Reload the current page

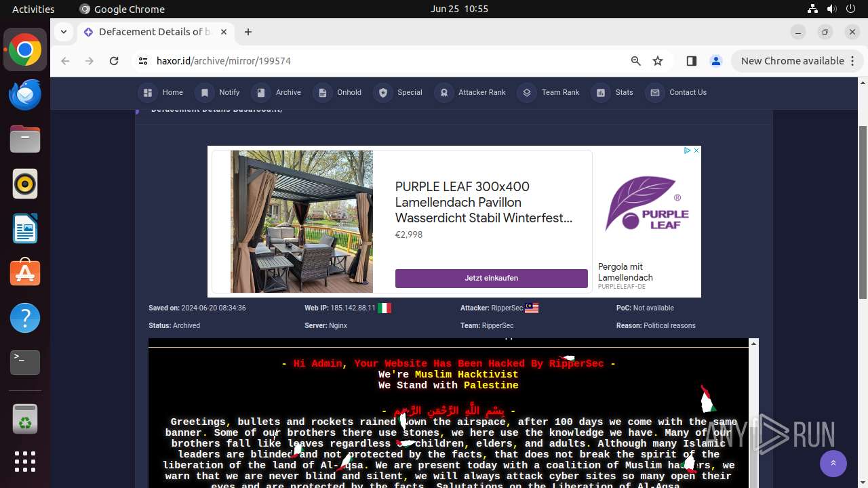[114, 61]
